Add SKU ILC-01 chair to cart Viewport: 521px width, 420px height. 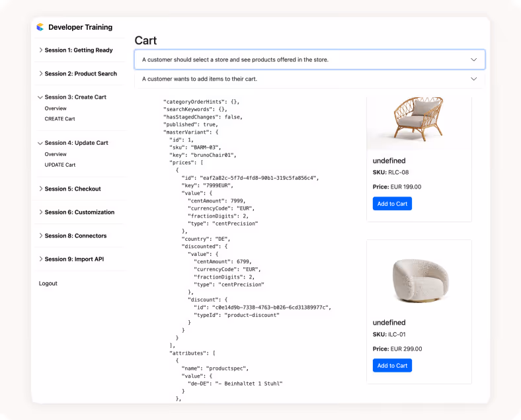[392, 366]
